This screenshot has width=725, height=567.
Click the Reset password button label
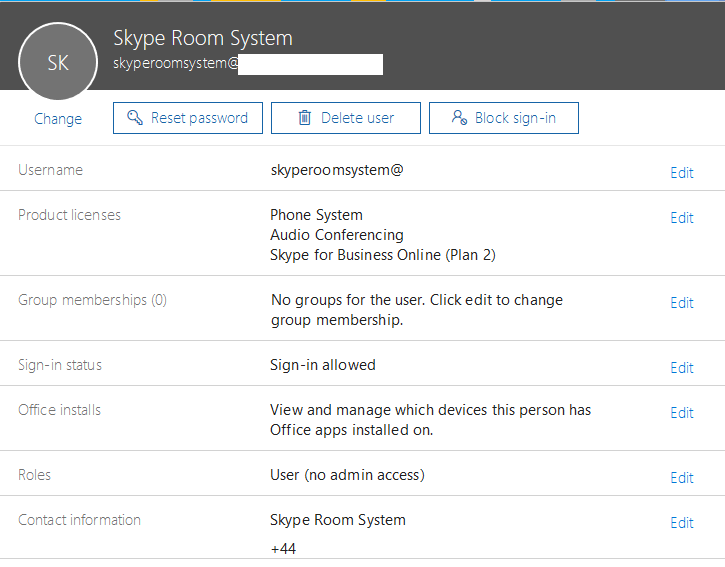coord(199,118)
